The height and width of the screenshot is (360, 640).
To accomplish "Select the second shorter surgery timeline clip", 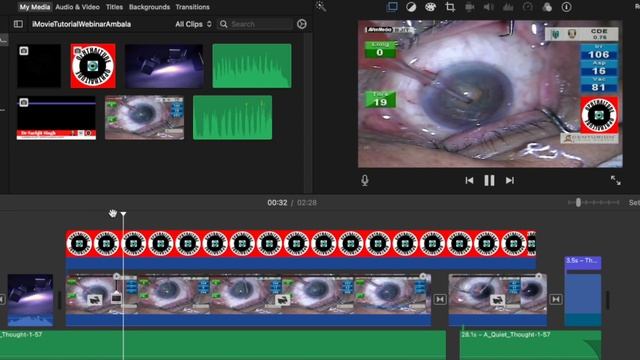I will coord(498,300).
